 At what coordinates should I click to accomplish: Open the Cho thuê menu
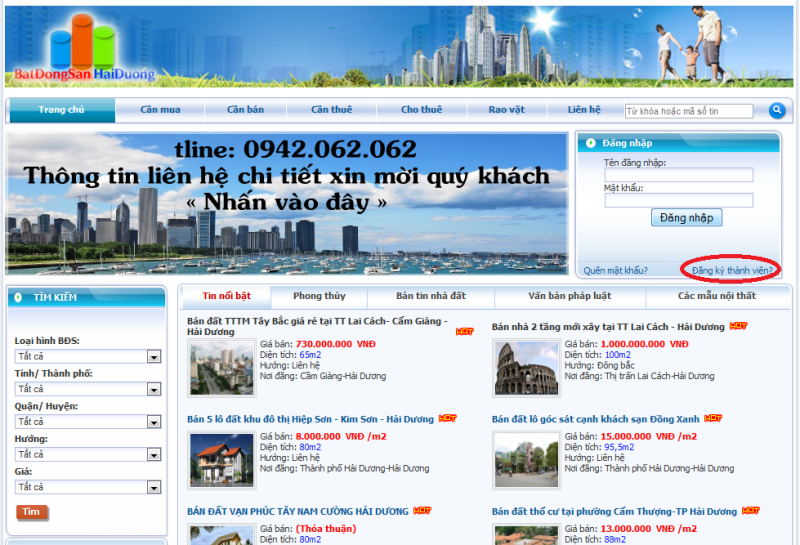[x=421, y=110]
